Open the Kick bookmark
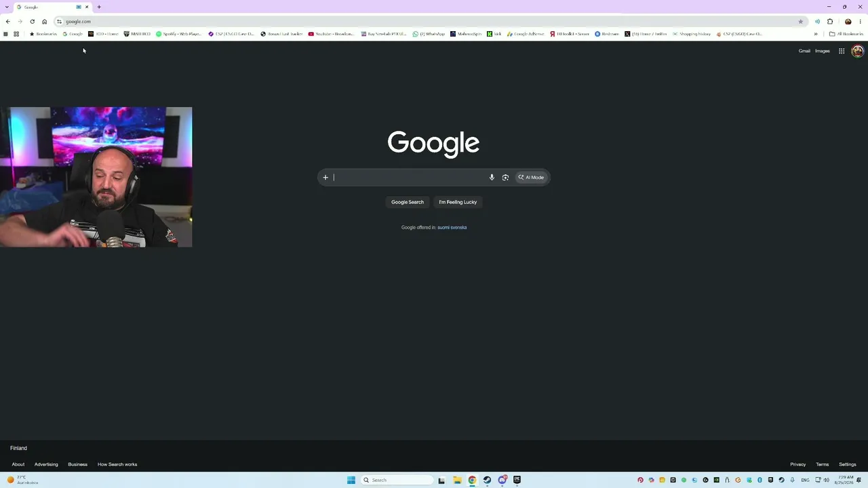 [x=494, y=34]
